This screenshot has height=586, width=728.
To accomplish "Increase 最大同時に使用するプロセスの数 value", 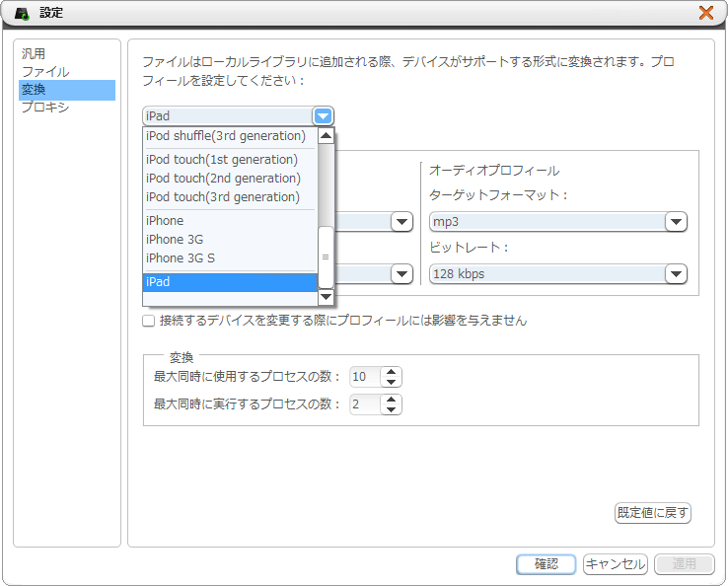I will tap(391, 372).
